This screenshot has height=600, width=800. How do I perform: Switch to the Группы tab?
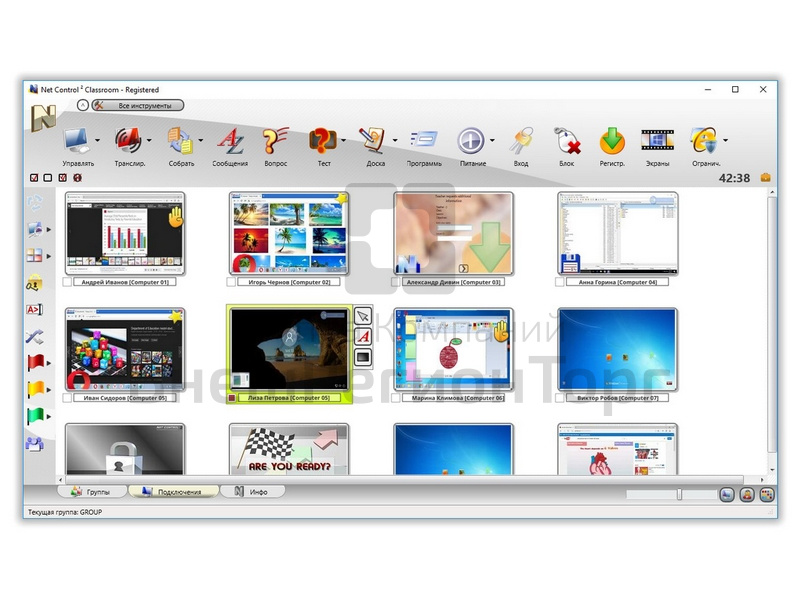click(91, 492)
